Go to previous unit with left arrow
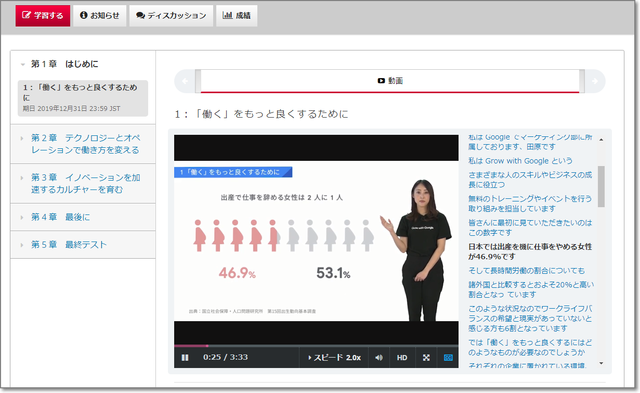Viewport: 640px width, 393px height. pyautogui.click(x=185, y=81)
